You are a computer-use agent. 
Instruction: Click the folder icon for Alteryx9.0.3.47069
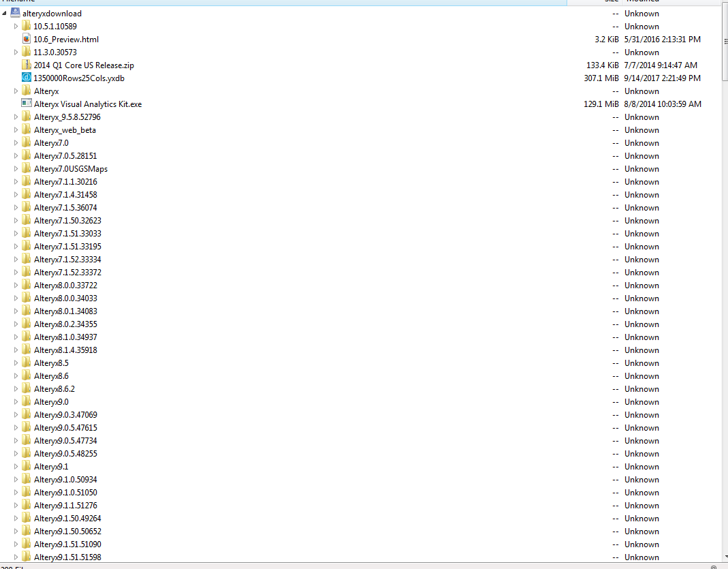click(27, 415)
